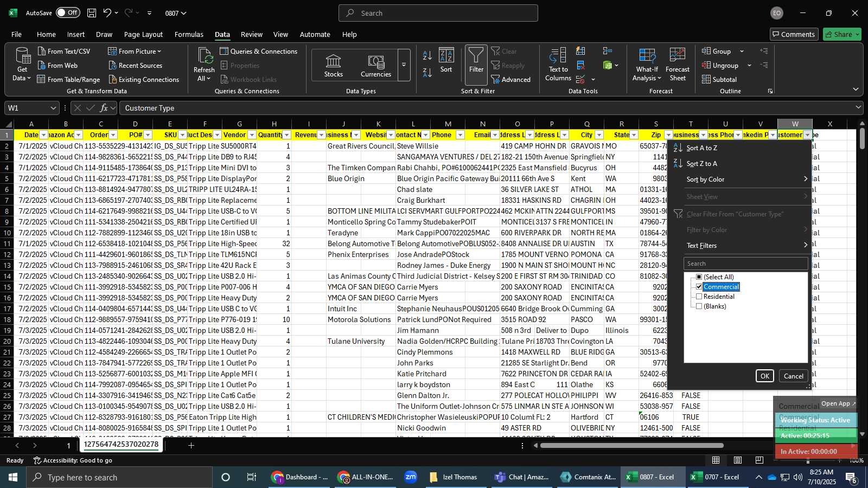
Task: Toggle AutoSave switch
Action: (x=68, y=13)
